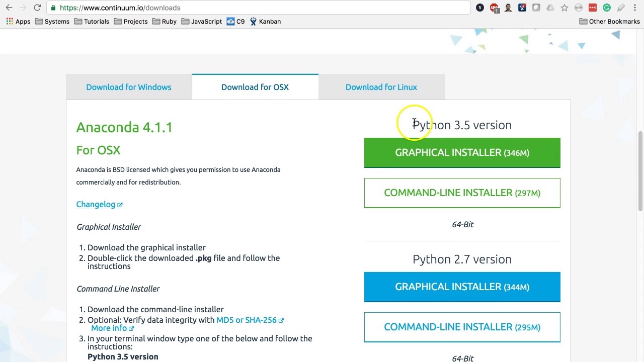
Task: Open the C9 bookmark
Action: pos(235,22)
